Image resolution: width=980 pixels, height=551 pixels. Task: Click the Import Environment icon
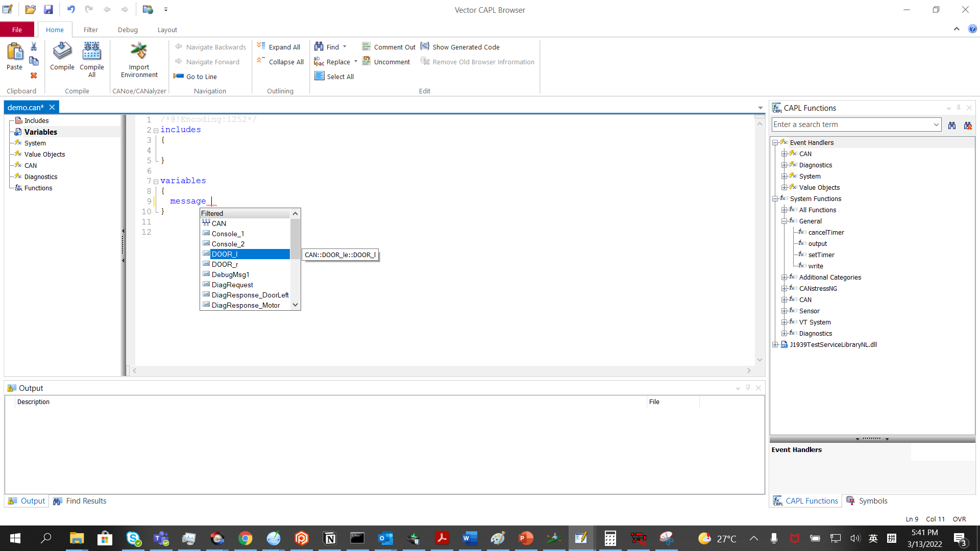139,52
